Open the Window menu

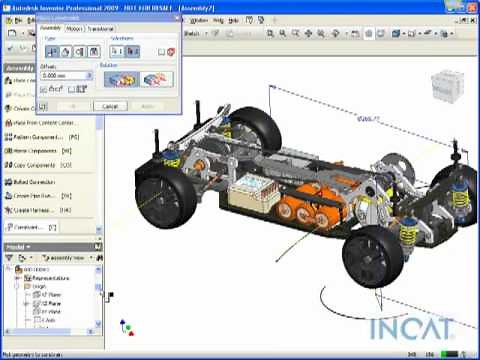pos(199,21)
